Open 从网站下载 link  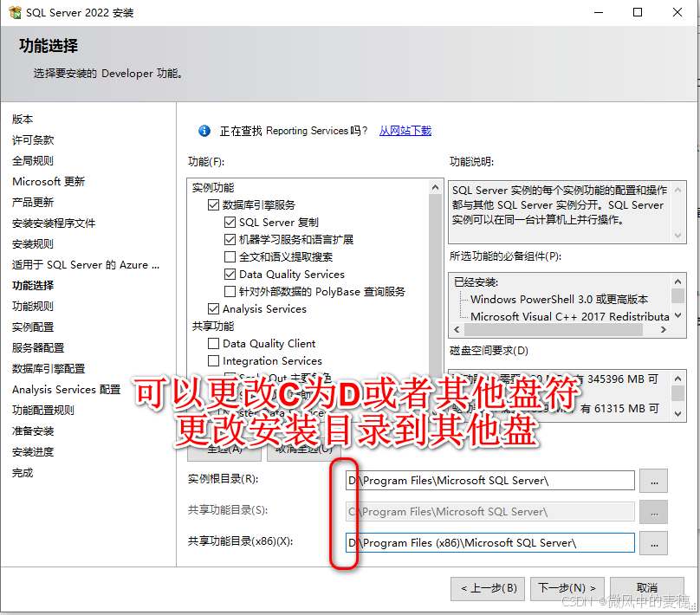click(405, 131)
